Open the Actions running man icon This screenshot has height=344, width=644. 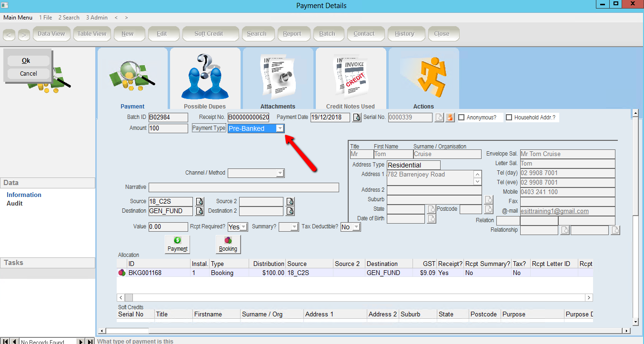(423, 76)
